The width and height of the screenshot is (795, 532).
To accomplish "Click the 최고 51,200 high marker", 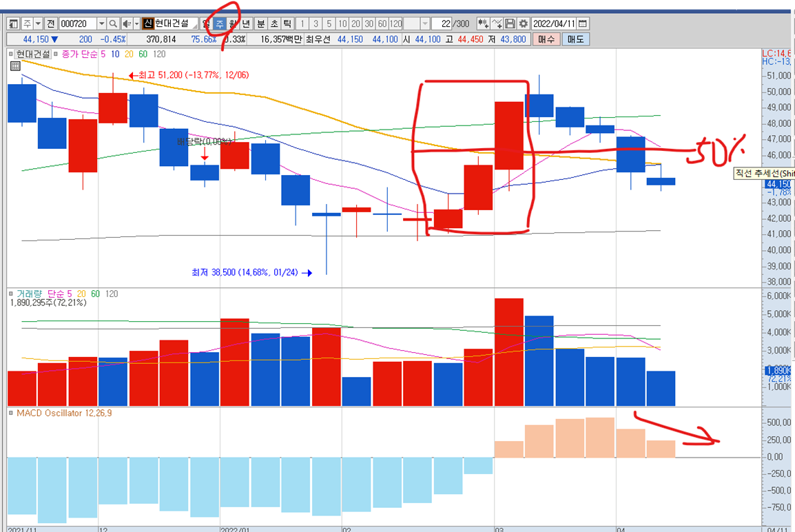I will pyautogui.click(x=189, y=75).
